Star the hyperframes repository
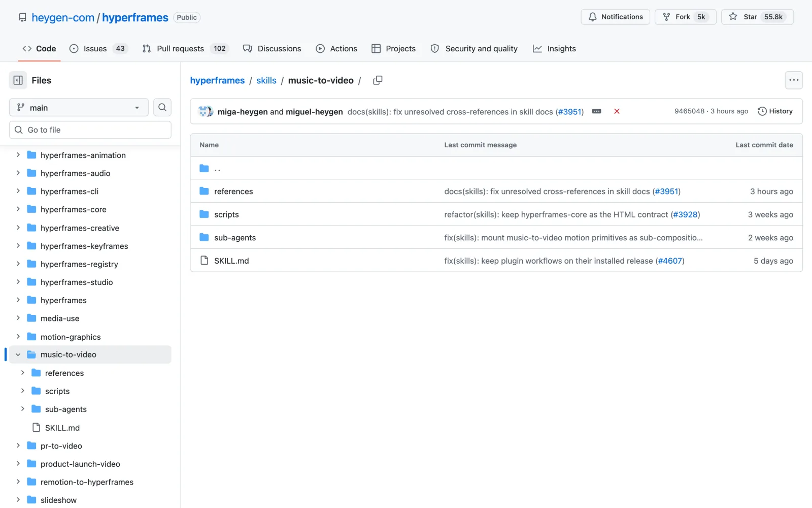Screen dimensions: 812x508 [x=757, y=17]
